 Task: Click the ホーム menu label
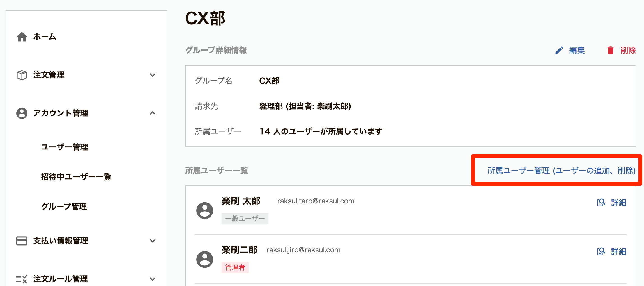pos(45,37)
